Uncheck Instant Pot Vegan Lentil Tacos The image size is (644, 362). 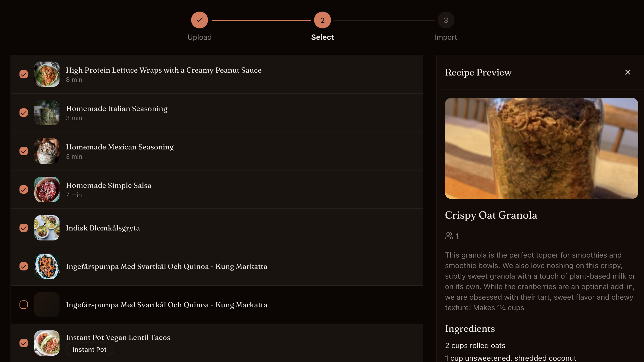pos(24,343)
